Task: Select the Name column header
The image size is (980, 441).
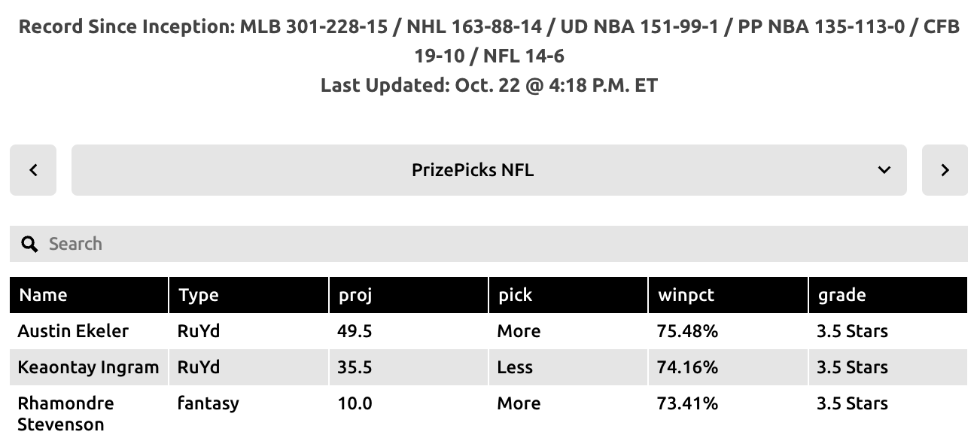Action: pyautogui.click(x=43, y=294)
